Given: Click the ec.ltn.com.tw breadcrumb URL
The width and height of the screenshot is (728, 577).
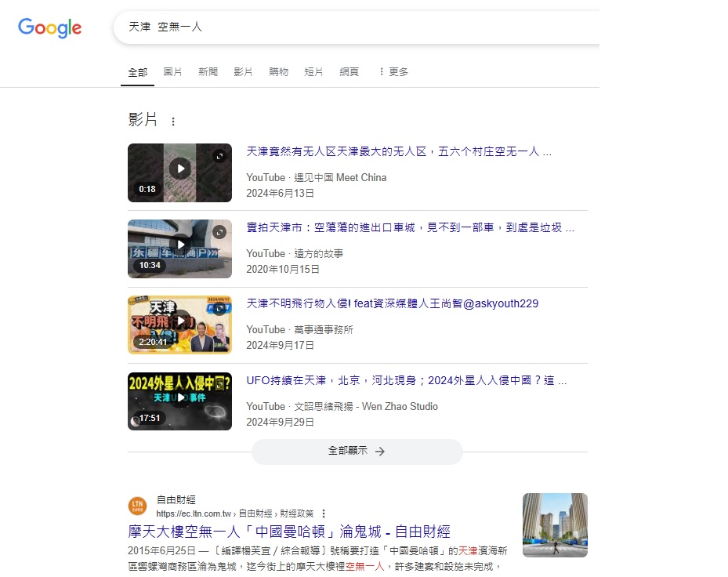Looking at the screenshot, I should click(235, 513).
